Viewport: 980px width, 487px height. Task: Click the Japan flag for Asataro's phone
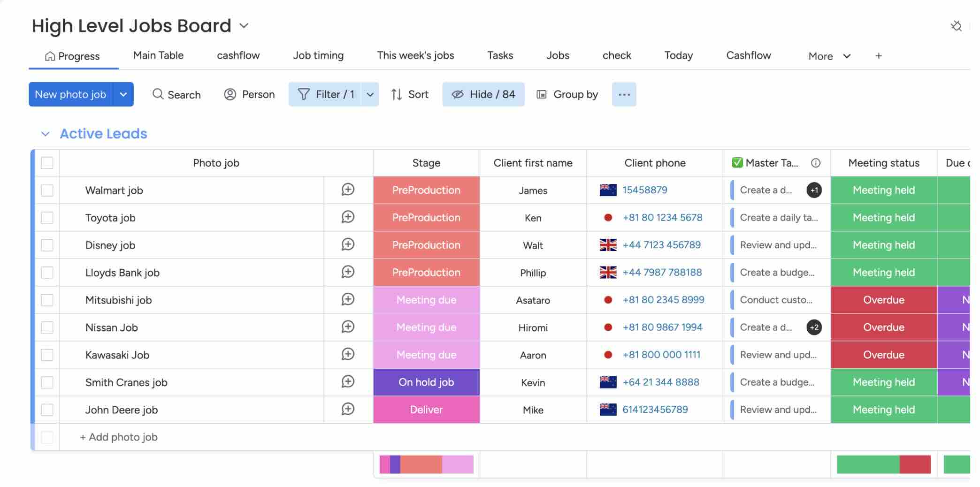coord(608,300)
